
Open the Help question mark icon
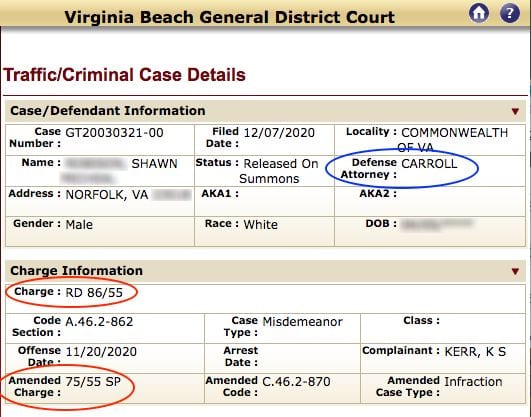coord(510,13)
